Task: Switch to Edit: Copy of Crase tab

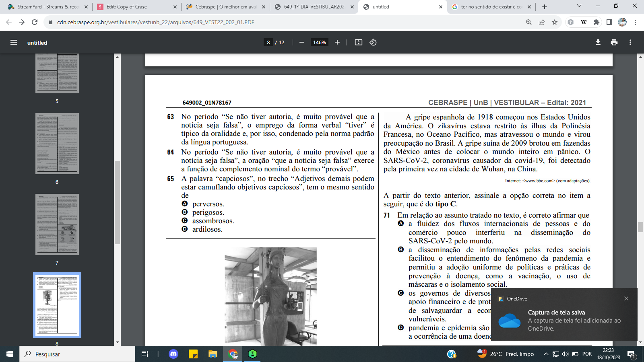Action: [x=137, y=7]
